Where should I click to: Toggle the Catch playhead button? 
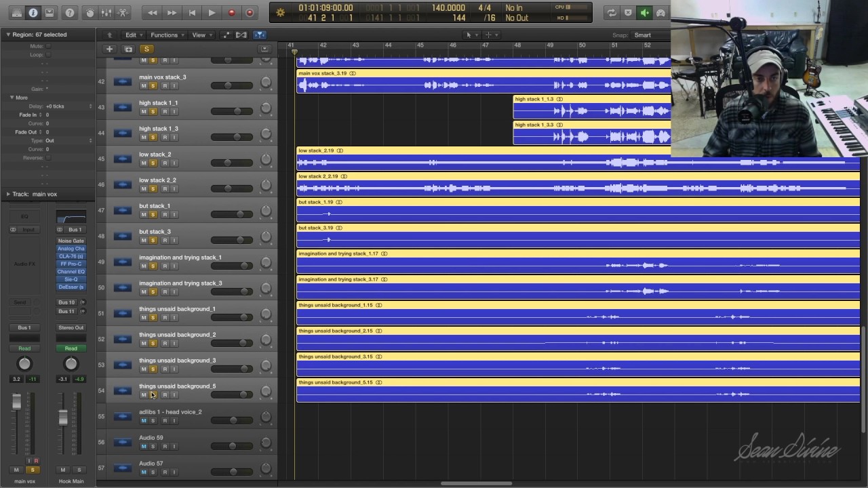coord(259,35)
